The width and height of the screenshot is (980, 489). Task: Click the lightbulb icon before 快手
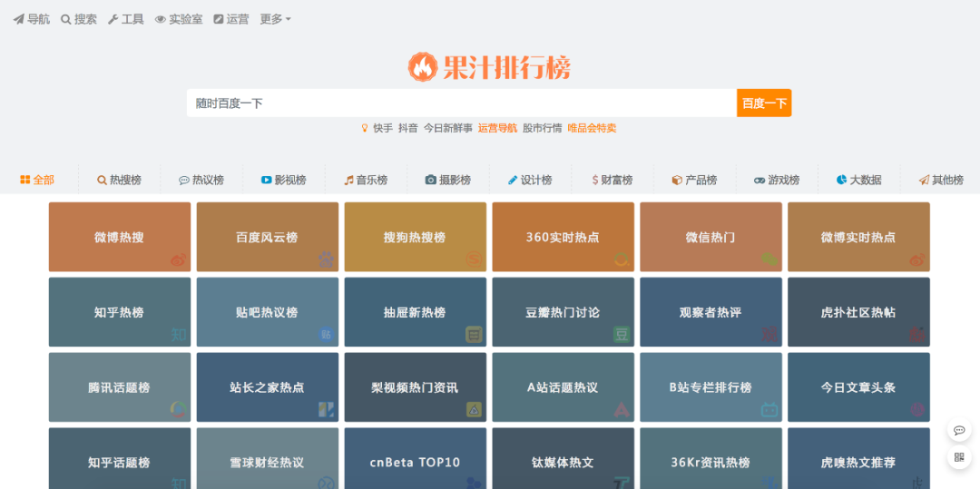tap(365, 128)
